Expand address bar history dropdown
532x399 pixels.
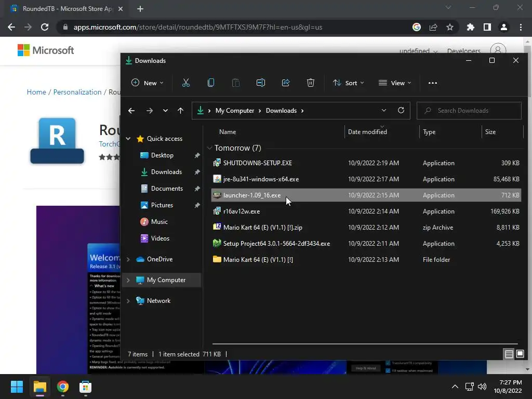(384, 110)
